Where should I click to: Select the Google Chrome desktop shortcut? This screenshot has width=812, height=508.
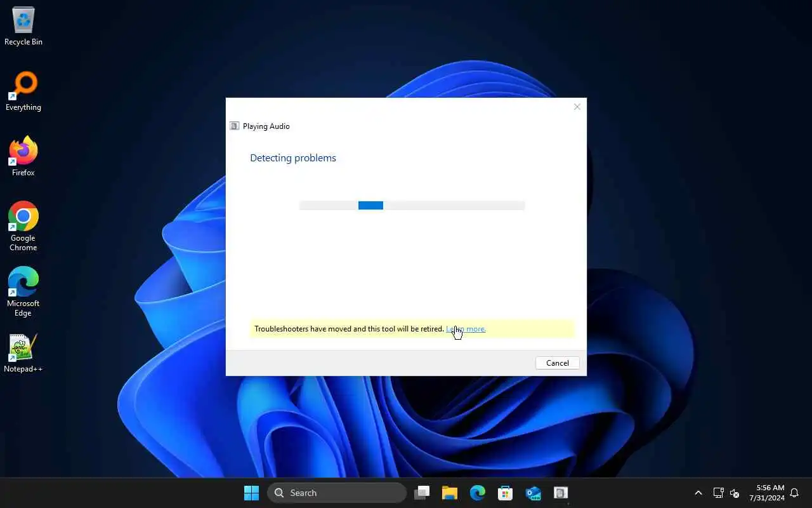23,227
